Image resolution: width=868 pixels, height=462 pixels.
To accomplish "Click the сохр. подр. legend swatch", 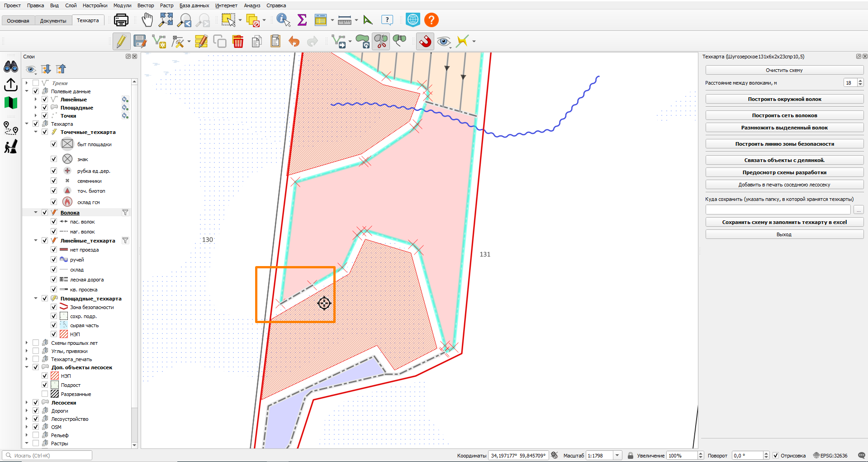I will pyautogui.click(x=64, y=316).
